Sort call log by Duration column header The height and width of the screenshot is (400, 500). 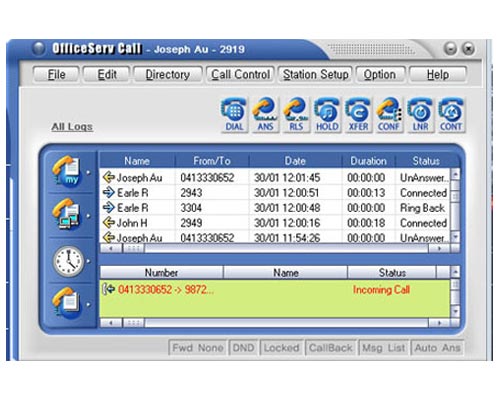point(368,161)
